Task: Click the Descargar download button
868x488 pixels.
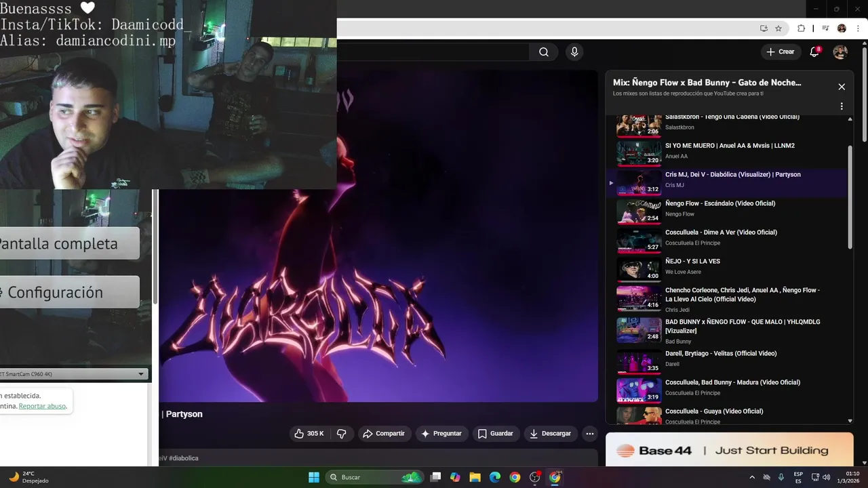Action: [x=551, y=434]
